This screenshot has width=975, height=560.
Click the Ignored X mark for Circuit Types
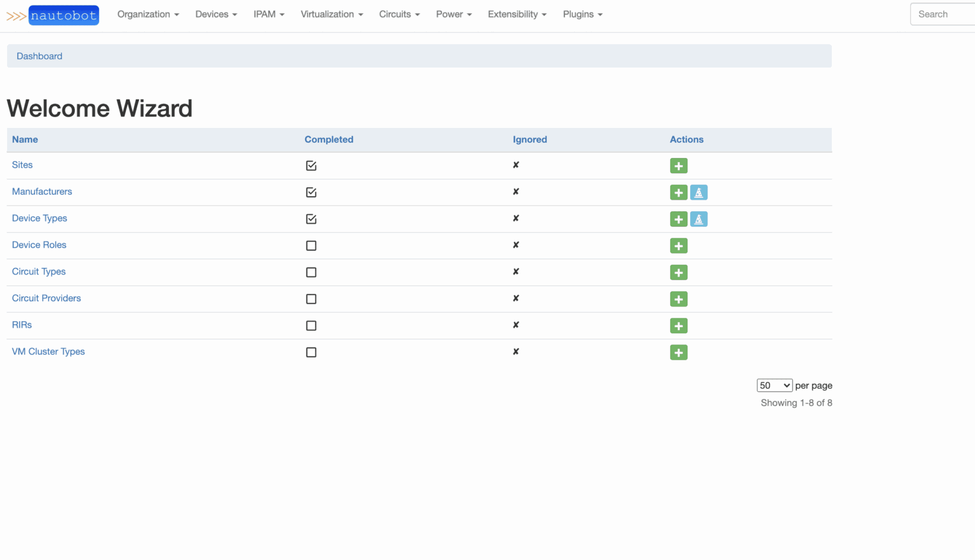pyautogui.click(x=516, y=272)
